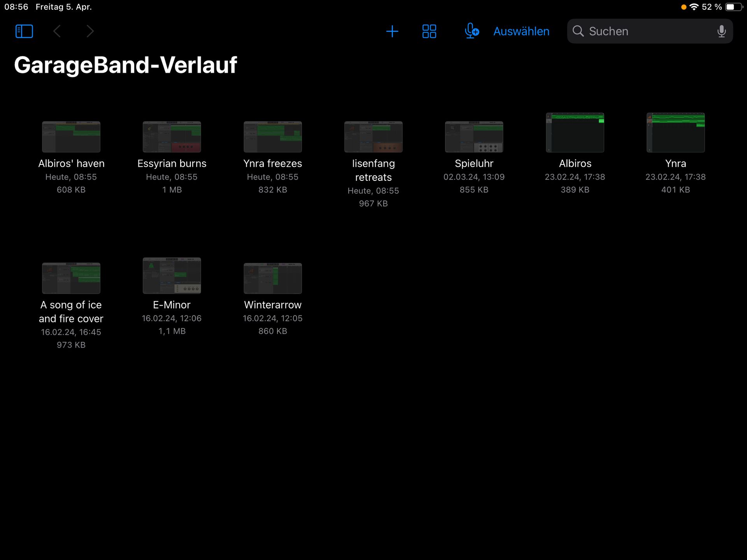This screenshot has width=747, height=560.
Task: Open the Ynra song thumbnail
Action: point(675,133)
